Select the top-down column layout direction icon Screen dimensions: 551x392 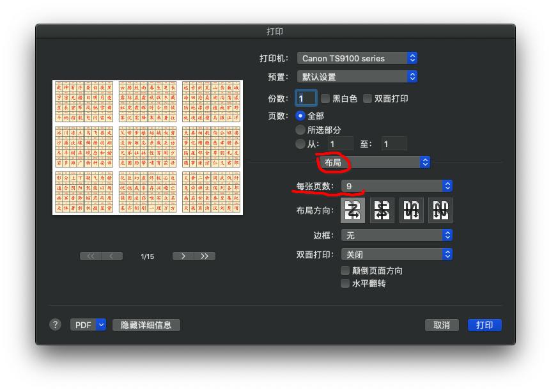[411, 210]
